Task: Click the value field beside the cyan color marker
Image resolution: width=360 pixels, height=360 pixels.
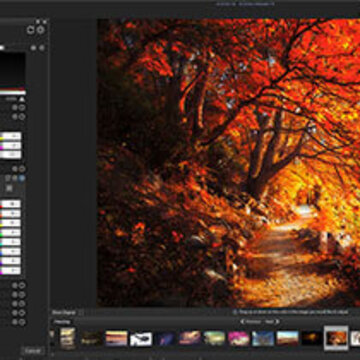Action: click(x=11, y=242)
